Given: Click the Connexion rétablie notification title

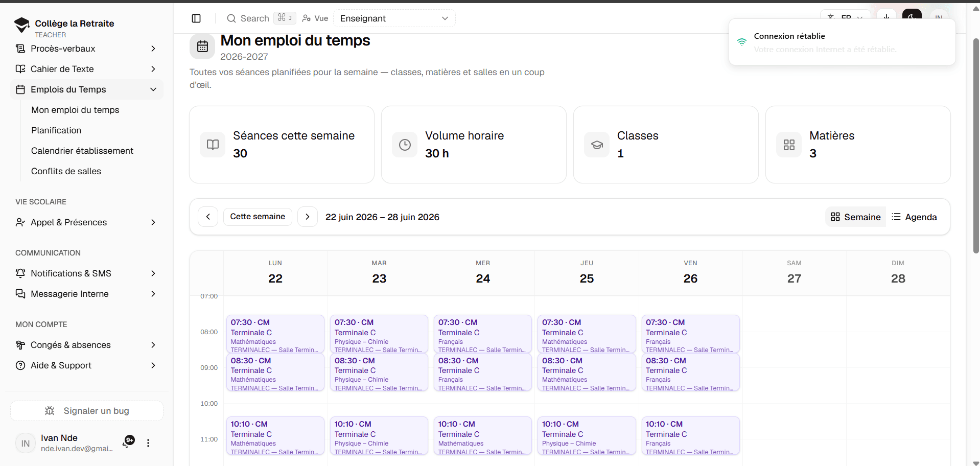Looking at the screenshot, I should [x=789, y=36].
